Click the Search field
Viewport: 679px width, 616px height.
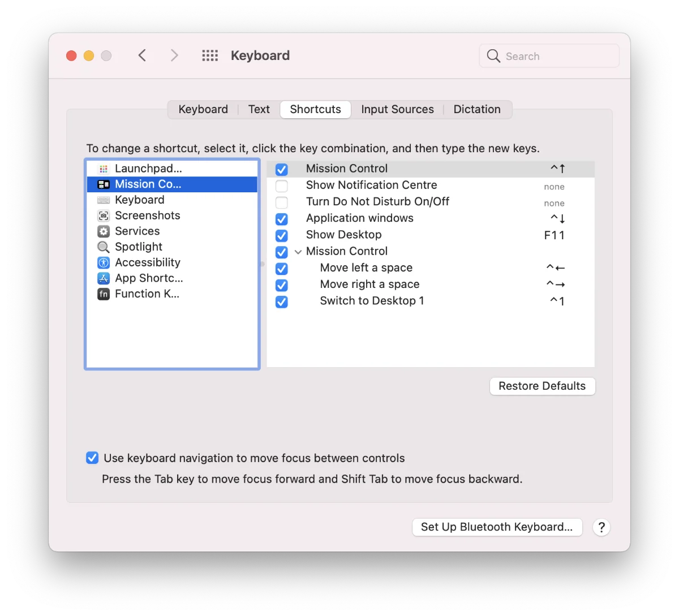549,56
